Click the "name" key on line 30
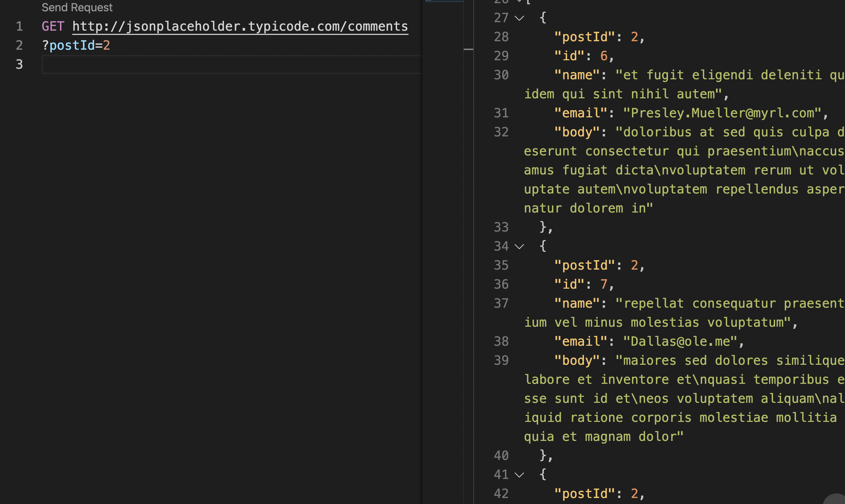The image size is (845, 504). pos(577,75)
